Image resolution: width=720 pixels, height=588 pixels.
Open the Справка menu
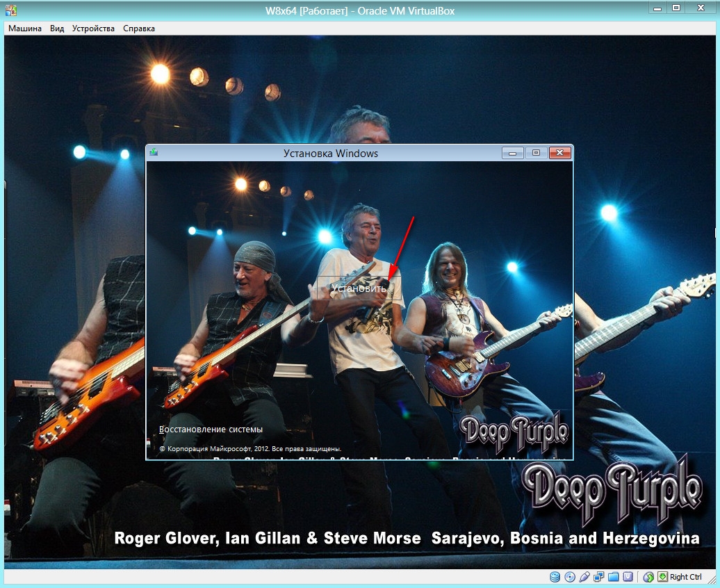click(139, 28)
